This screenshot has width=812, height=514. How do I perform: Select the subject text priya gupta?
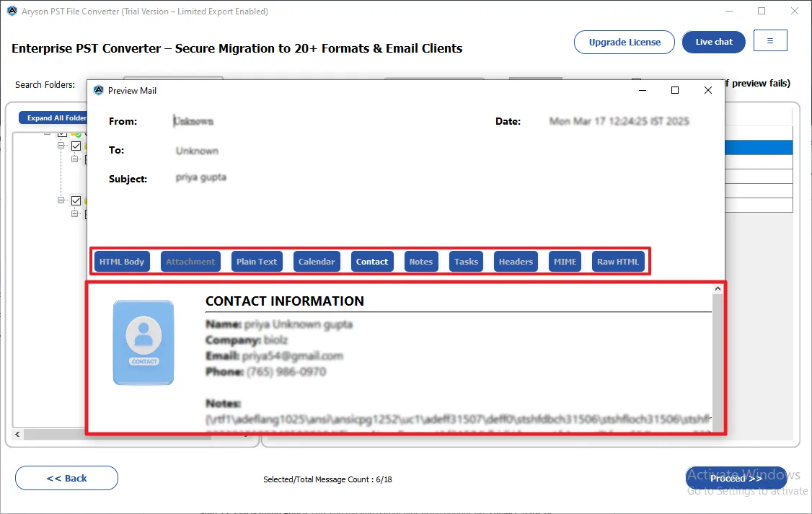201,177
